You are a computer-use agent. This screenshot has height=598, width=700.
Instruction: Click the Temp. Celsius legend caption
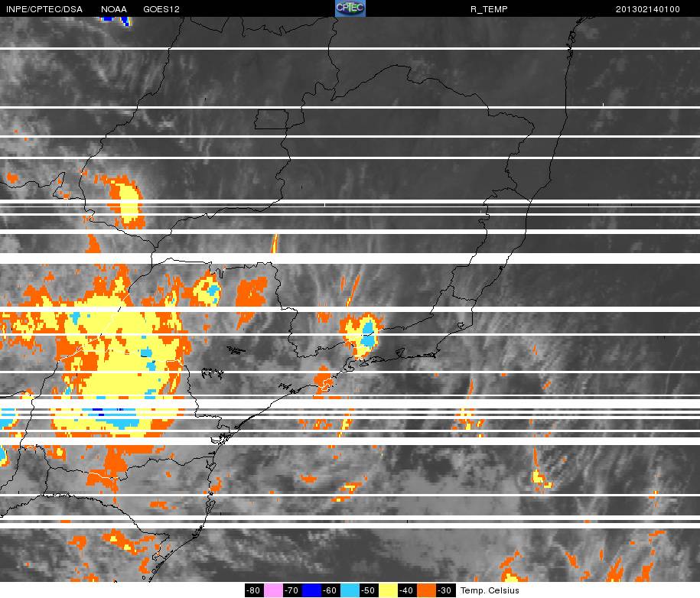490,590
